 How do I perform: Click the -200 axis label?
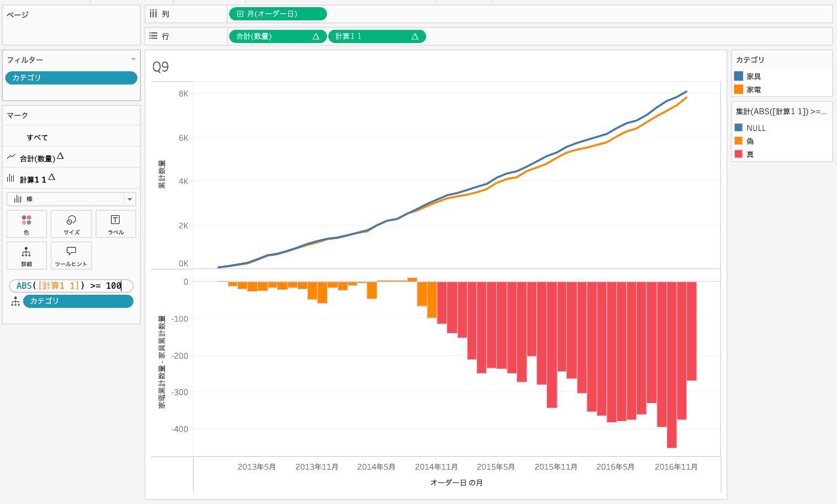tap(179, 356)
